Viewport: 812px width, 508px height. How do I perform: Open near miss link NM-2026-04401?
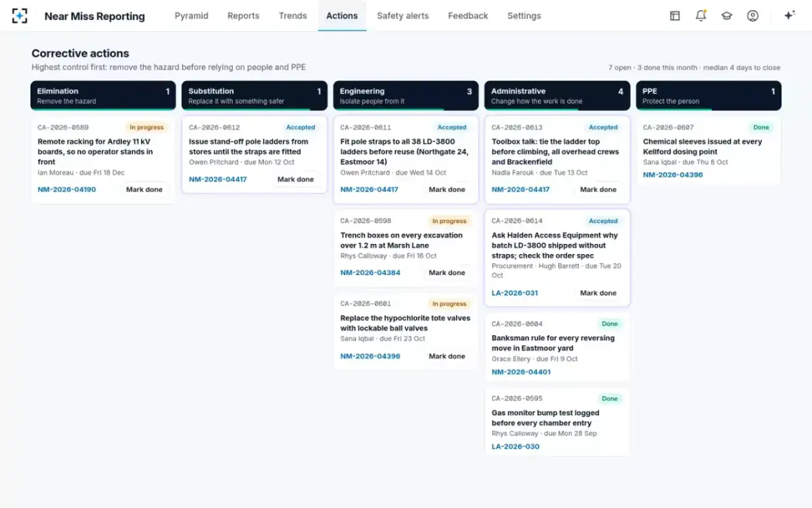521,372
